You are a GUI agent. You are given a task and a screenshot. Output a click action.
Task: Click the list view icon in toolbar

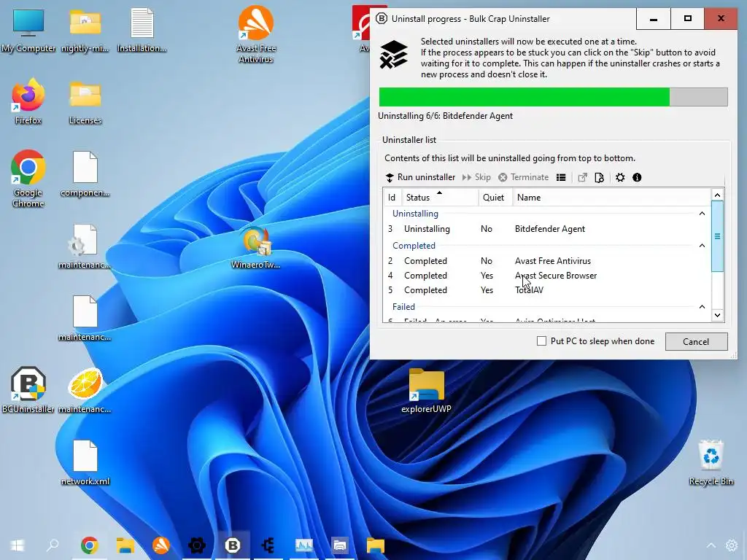[x=561, y=178]
